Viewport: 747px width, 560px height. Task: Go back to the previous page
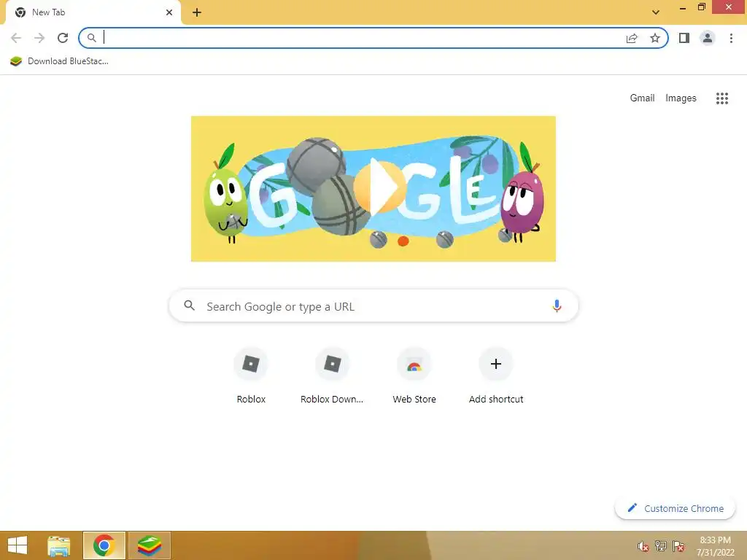coord(16,38)
